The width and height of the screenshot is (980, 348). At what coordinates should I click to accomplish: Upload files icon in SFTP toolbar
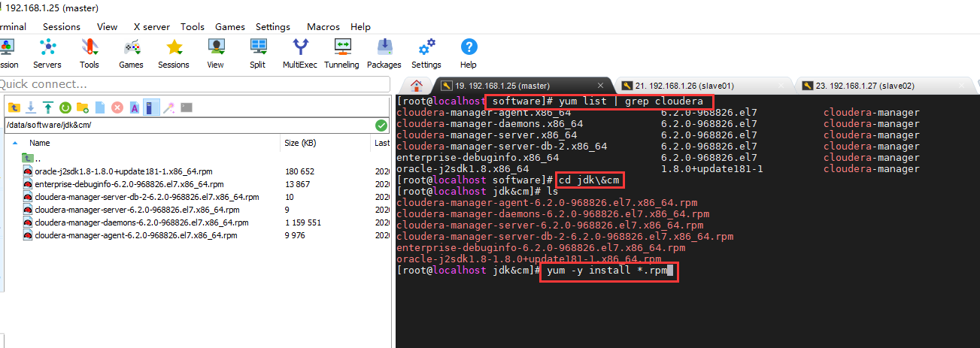pos(48,107)
